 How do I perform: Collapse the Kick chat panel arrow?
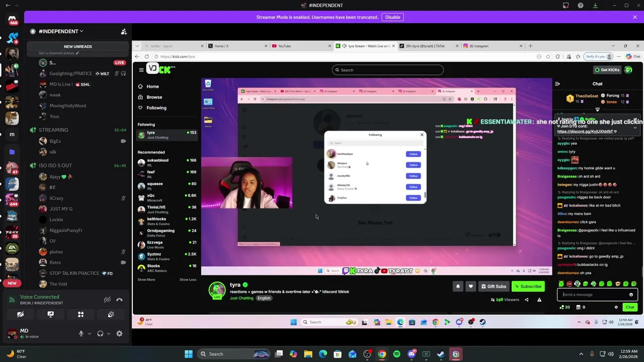557,84
